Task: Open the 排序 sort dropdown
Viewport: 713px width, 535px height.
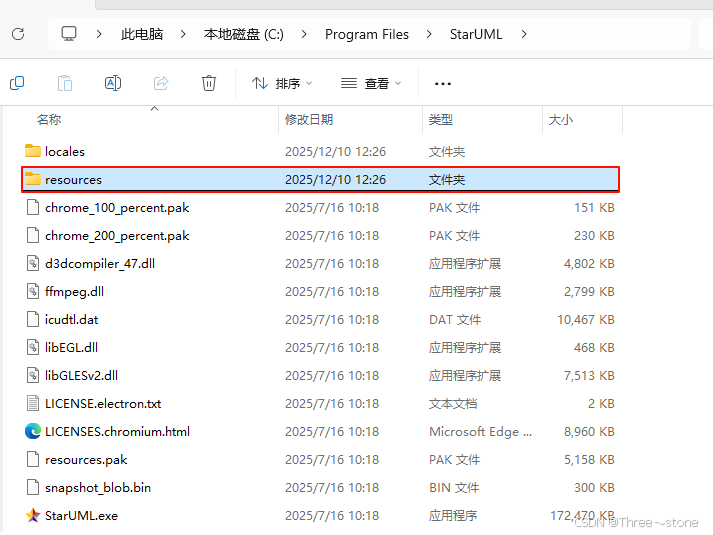Action: 282,83
